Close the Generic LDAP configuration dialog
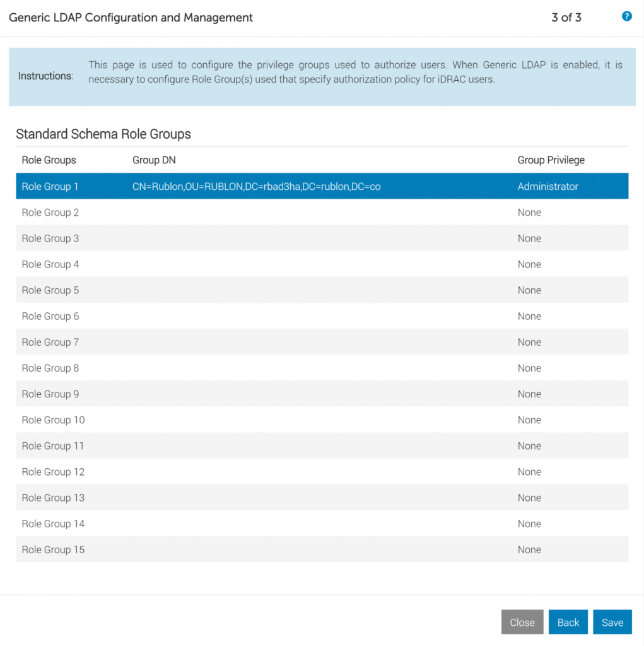This screenshot has width=644, height=646. pos(522,621)
